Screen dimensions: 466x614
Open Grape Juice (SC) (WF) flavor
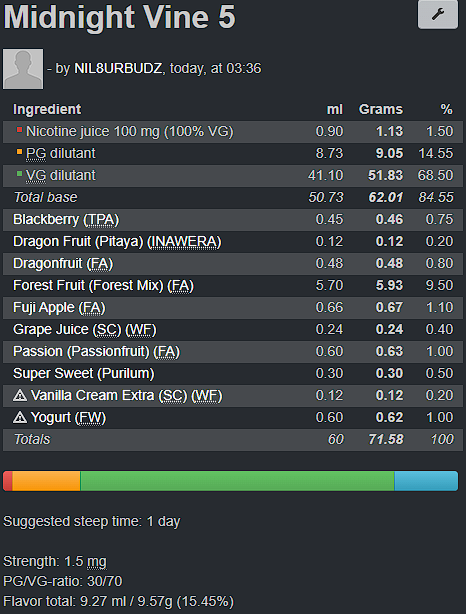coord(85,329)
